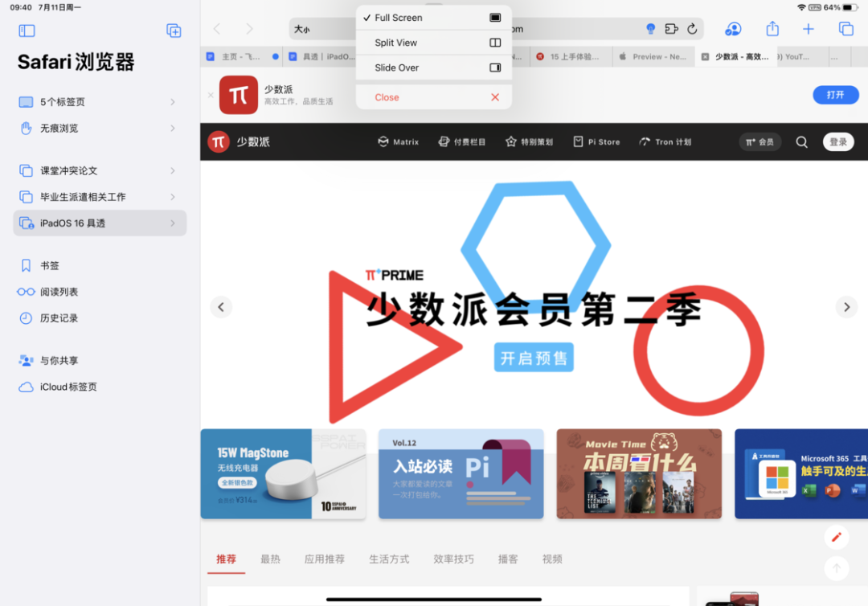868x606 pixels.
Task: Select the 生活方式 category tab
Action: [389, 559]
